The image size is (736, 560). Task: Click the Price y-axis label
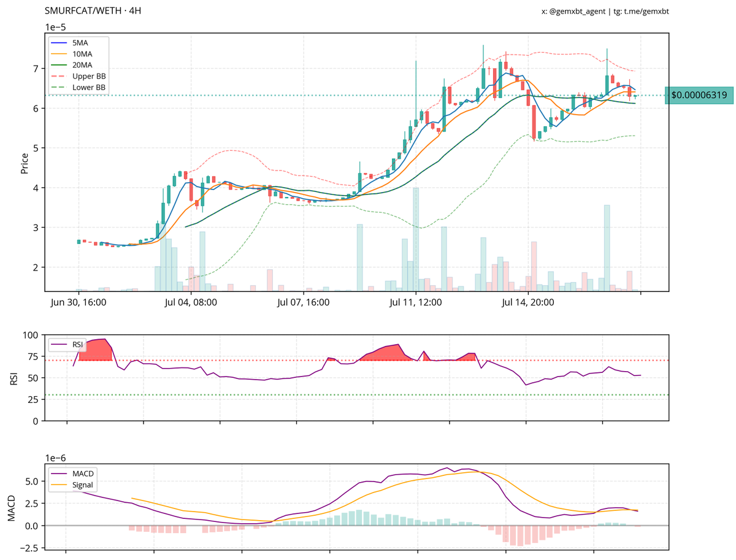[25, 163]
